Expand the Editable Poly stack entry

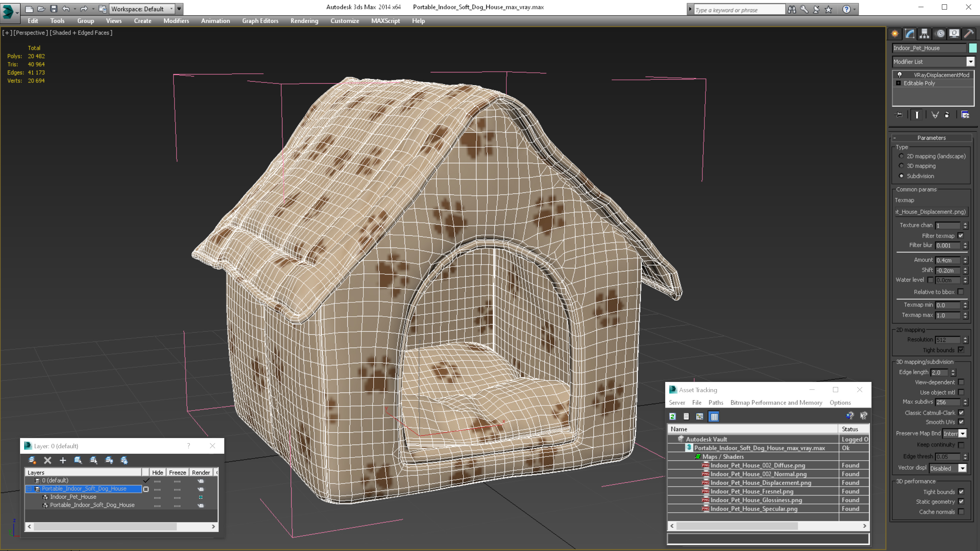tap(899, 83)
